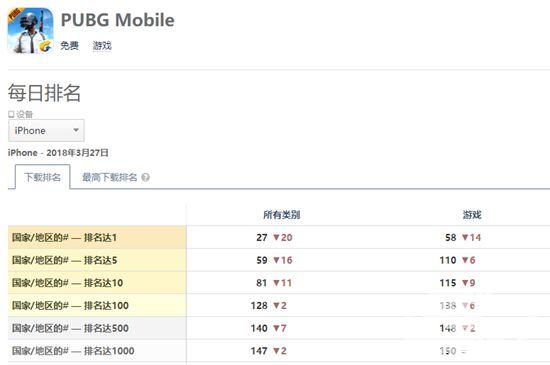Click the 免费 label under PUBG Mobile
550x365 pixels.
[69, 46]
